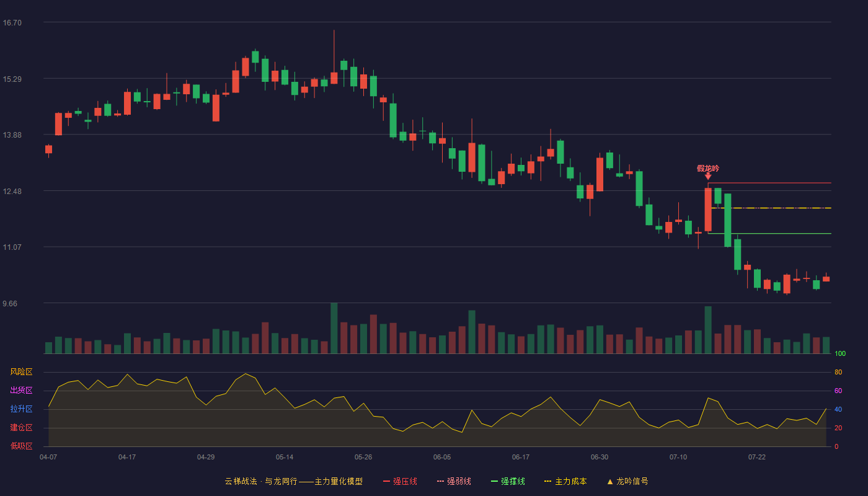Click the red arrow marker below 假龙吟

pos(708,177)
